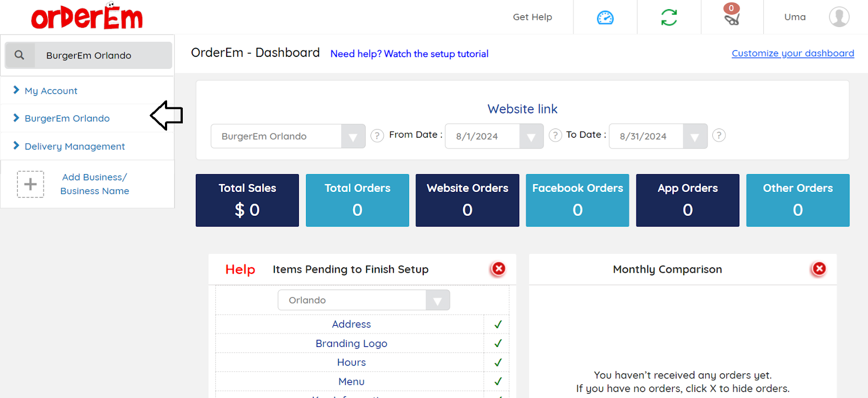Open the BurgerEm Orlando business dropdown
The width and height of the screenshot is (868, 398).
pos(353,137)
